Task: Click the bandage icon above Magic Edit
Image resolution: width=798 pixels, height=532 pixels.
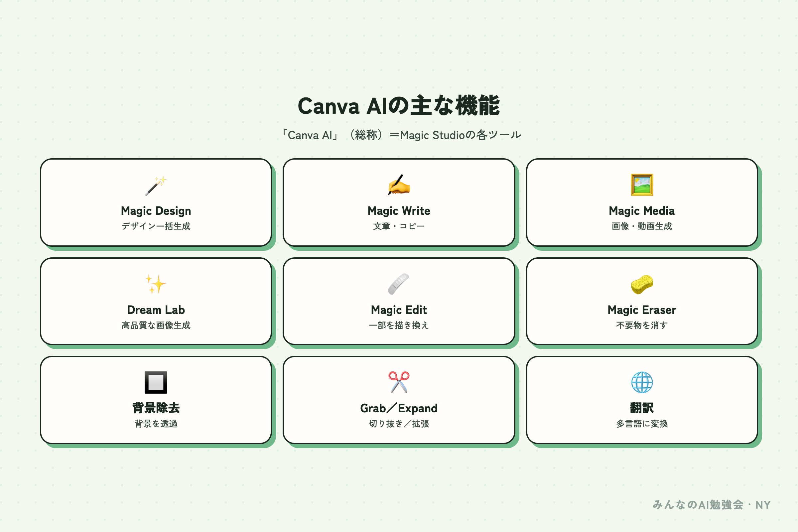Action: (x=399, y=284)
